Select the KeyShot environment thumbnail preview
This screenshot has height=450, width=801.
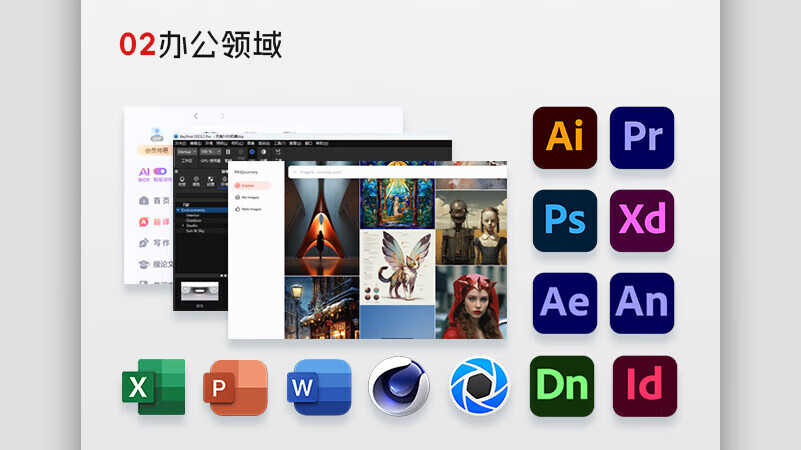[x=200, y=292]
